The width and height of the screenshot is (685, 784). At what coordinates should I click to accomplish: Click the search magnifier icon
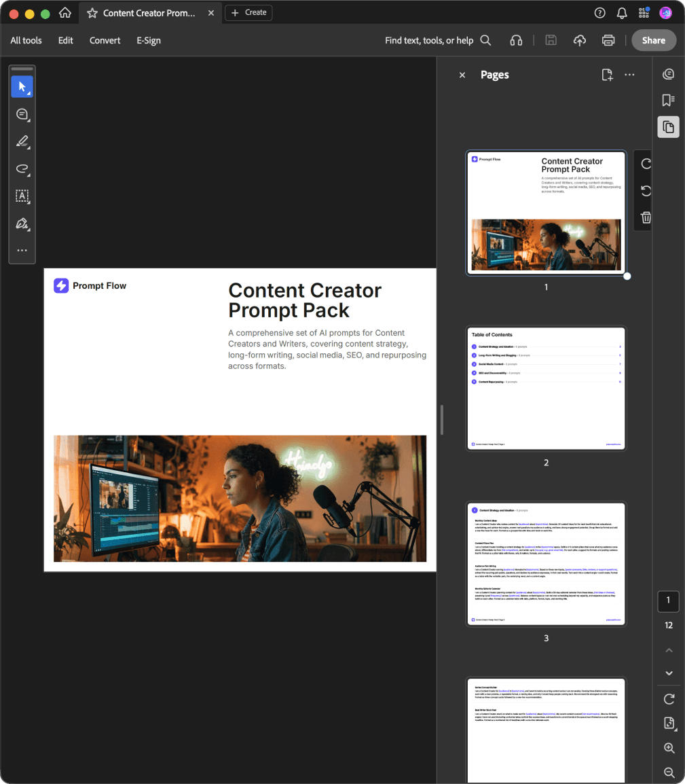485,41
